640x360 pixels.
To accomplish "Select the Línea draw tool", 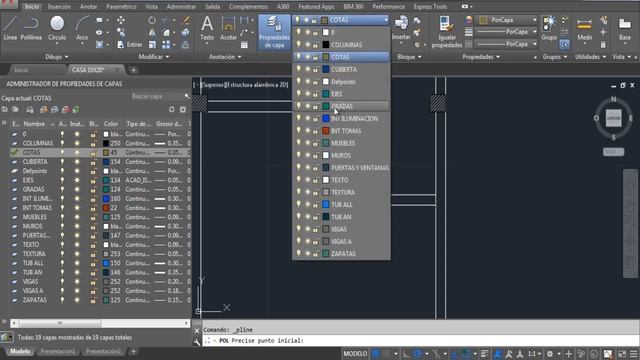I will (10, 28).
